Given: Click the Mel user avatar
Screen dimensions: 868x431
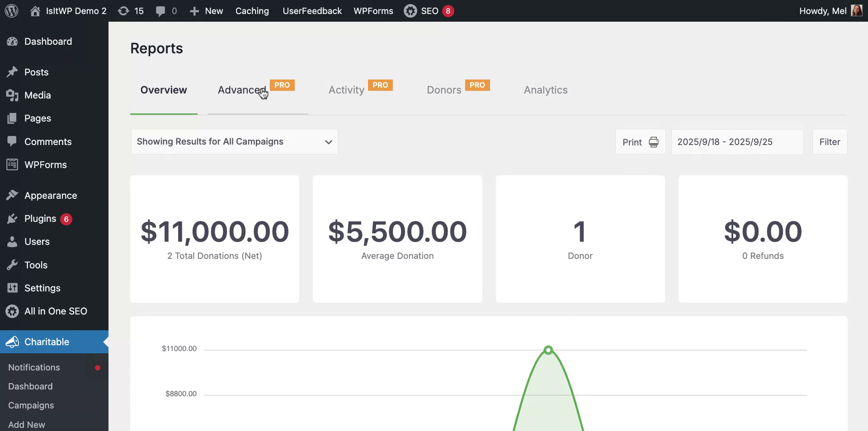Looking at the screenshot, I should (x=856, y=11).
